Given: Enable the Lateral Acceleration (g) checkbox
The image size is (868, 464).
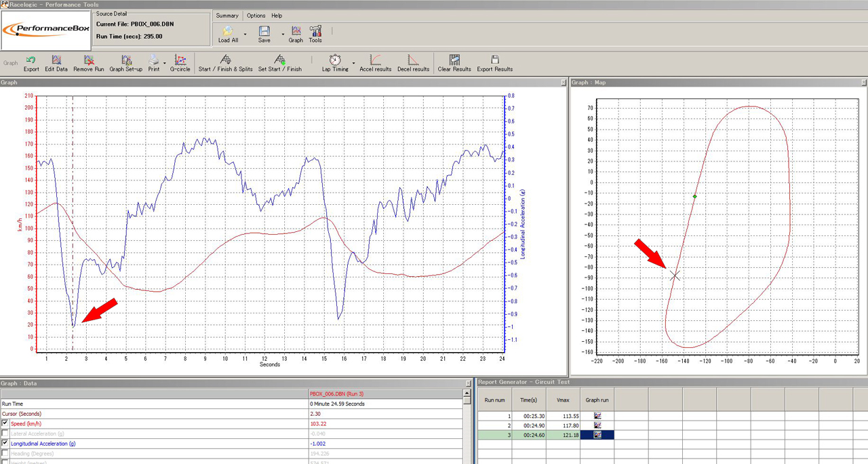Looking at the screenshot, I should click(5, 433).
